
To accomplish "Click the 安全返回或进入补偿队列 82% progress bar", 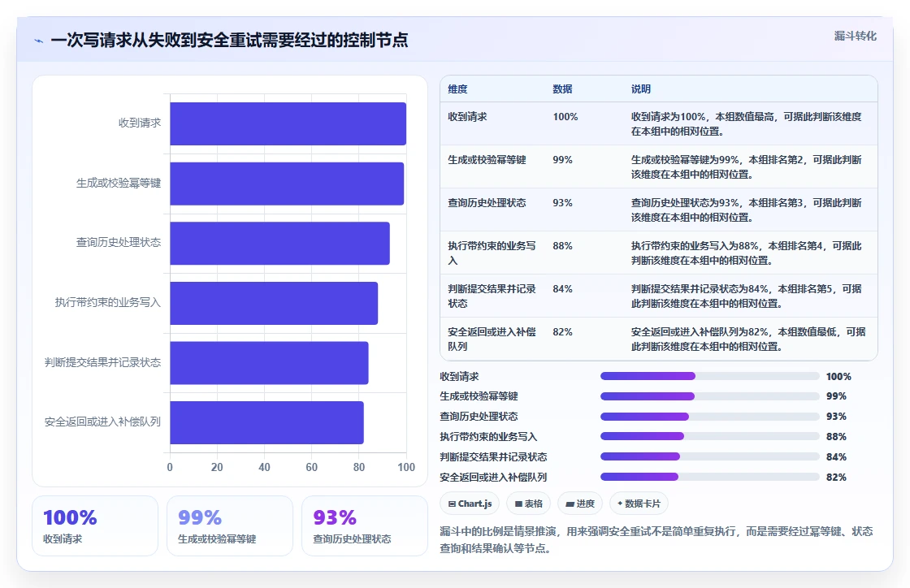I will coord(710,478).
